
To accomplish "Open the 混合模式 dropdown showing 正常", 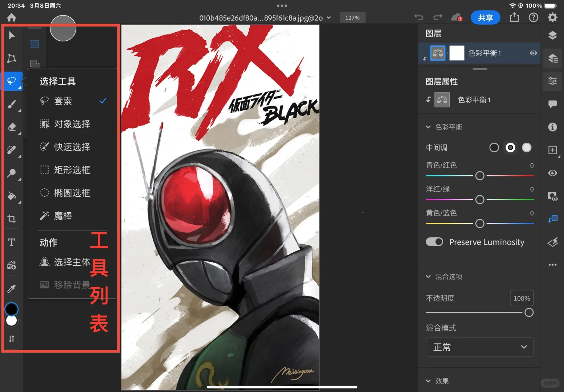I will coord(479,347).
